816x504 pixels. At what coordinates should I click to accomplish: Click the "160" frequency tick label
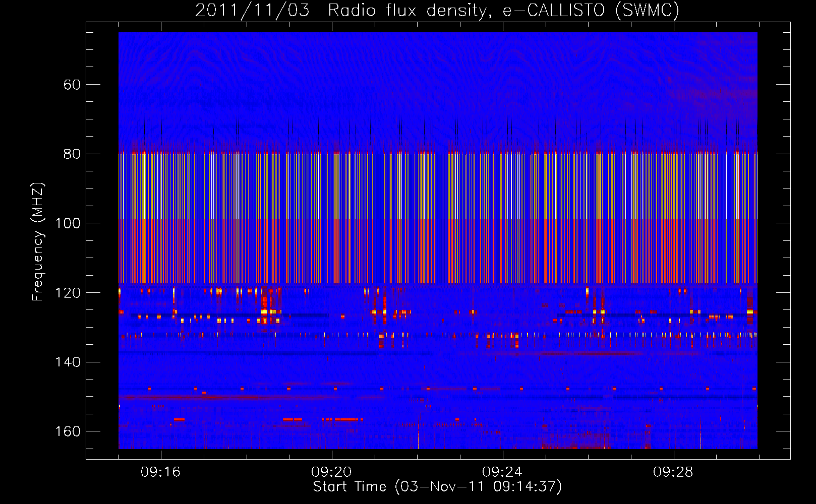pos(68,431)
